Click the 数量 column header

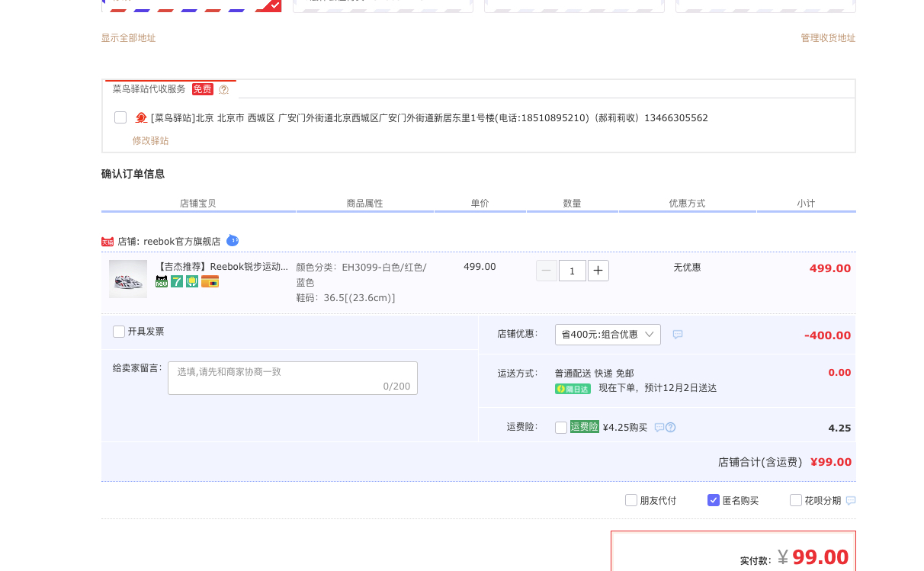click(572, 204)
